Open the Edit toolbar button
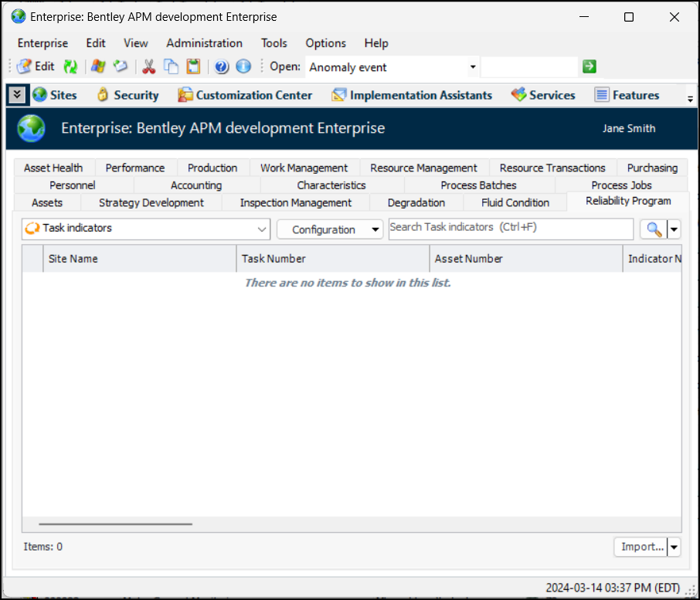This screenshot has width=700, height=600. (36, 67)
